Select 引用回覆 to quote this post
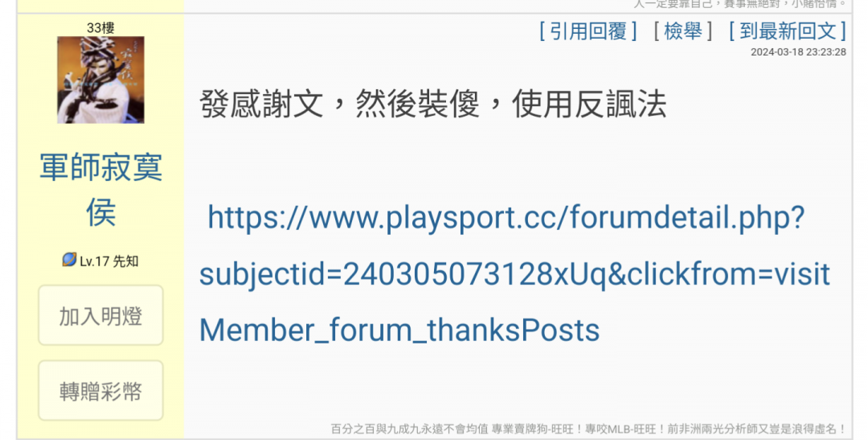The height and width of the screenshot is (440, 868). [x=588, y=31]
